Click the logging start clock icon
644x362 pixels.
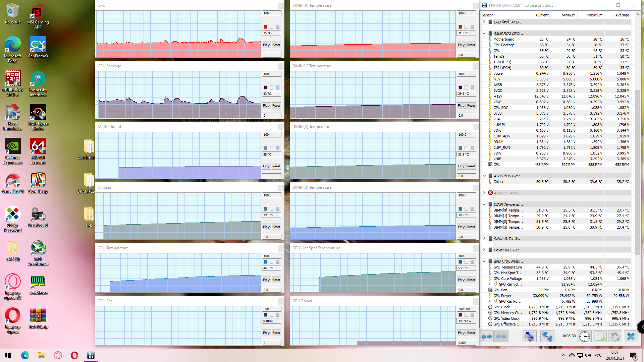coord(584,336)
